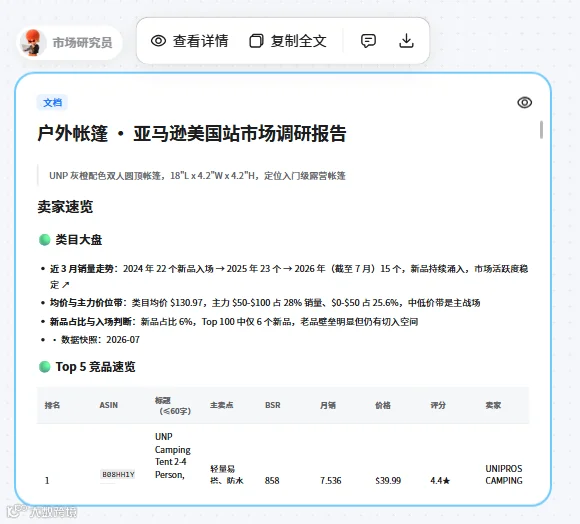Click the UNIPROS CAMPING seller name
Viewport: 580px width, 524px height.
[504, 474]
